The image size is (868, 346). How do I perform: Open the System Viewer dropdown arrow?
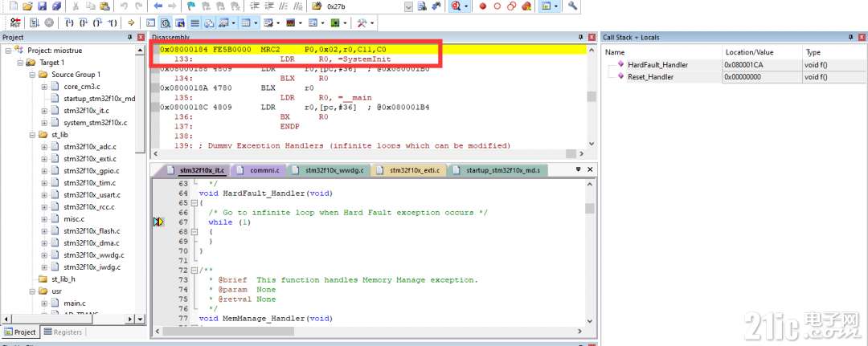[345, 23]
